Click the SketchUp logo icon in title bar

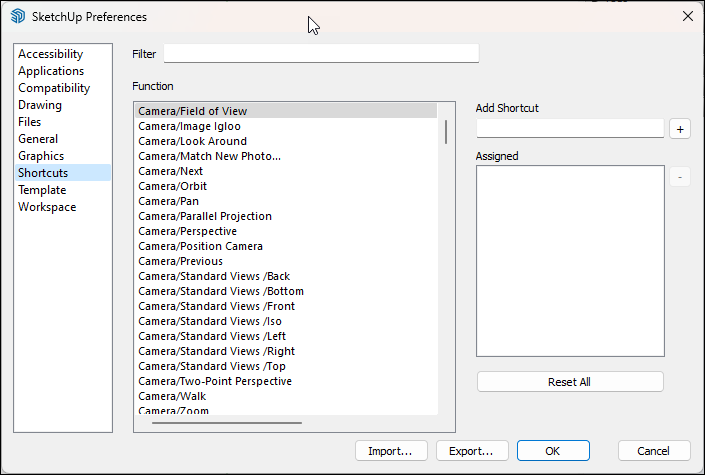[18, 16]
